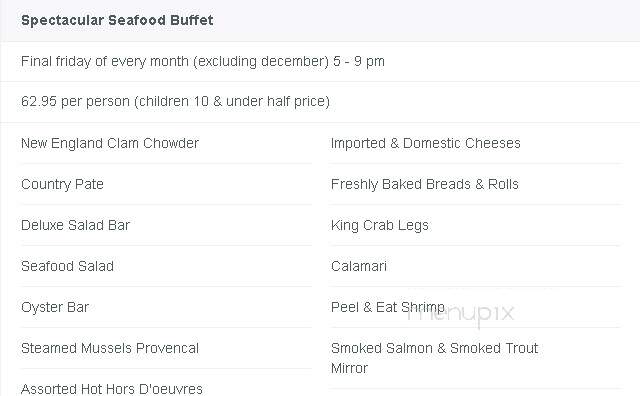Click Imported & Domestic Cheeses item

pyautogui.click(x=426, y=143)
